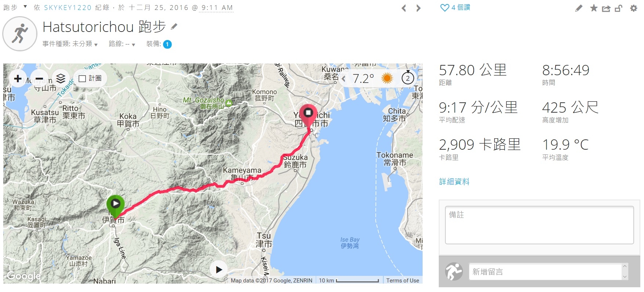Open the 詳細資料 details link
The height and width of the screenshot is (292, 644).
pos(454,182)
